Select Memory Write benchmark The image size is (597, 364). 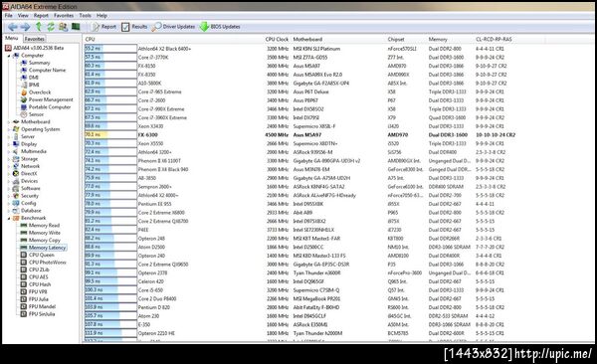[40, 233]
